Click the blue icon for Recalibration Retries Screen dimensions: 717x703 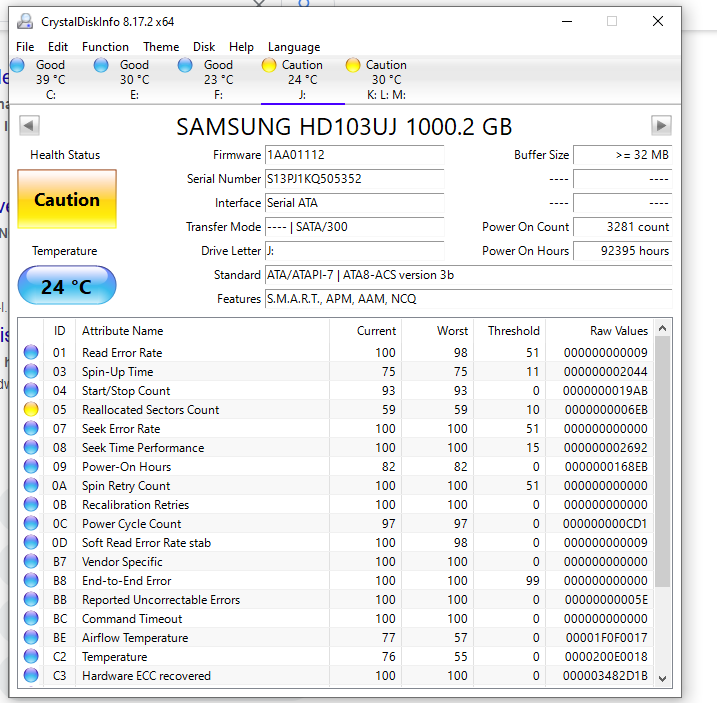31,504
